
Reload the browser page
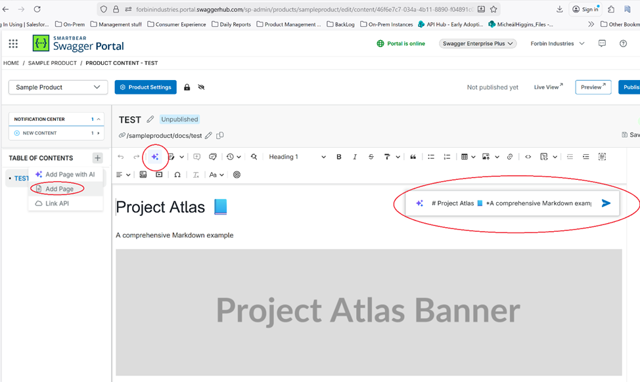[x=37, y=9]
